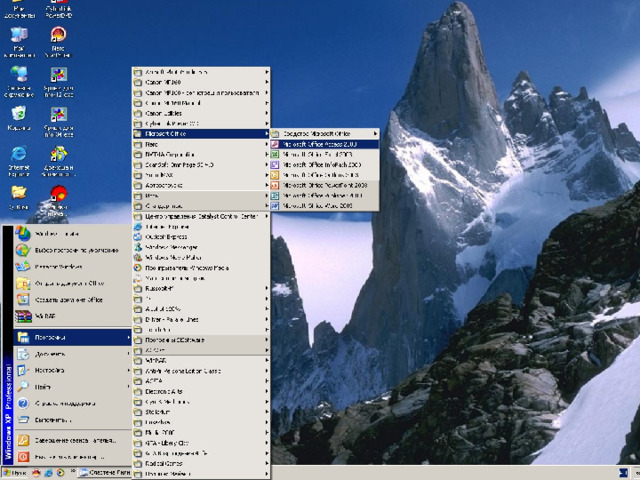Expand NVIDIA Corporation programs folder
Image resolution: width=640 pixels, height=480 pixels.
point(201,154)
